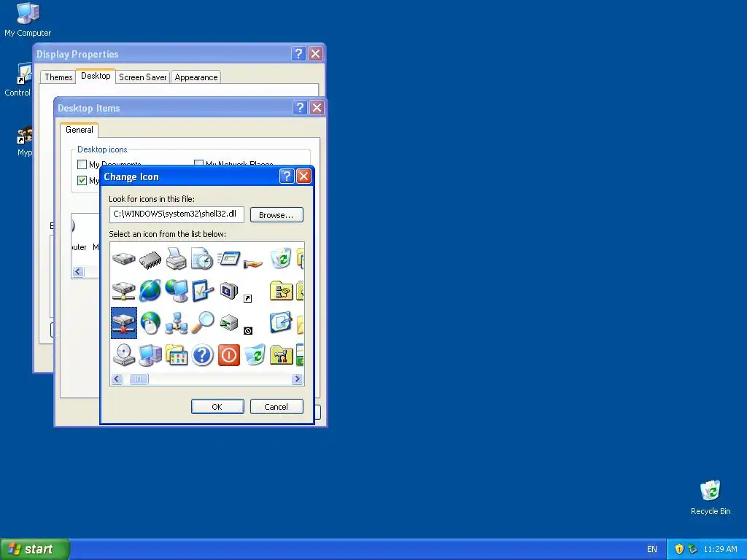Select the Recycle Bin desktop icon

point(711,498)
